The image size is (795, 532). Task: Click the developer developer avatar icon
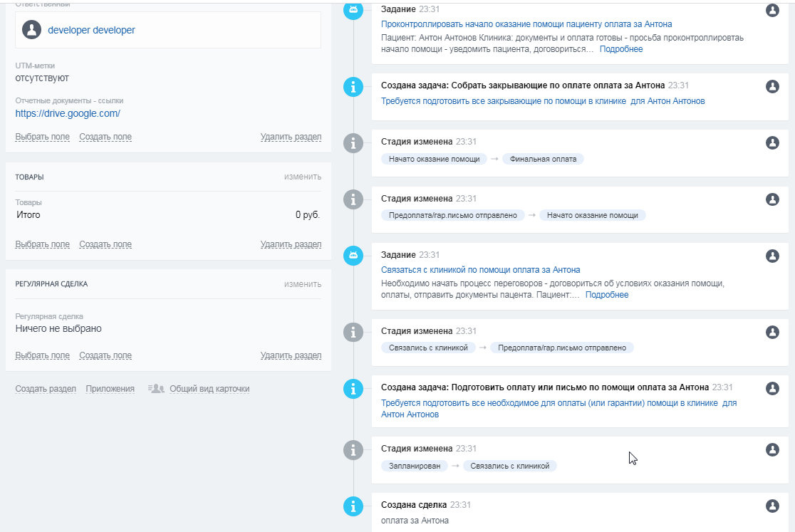point(31,30)
